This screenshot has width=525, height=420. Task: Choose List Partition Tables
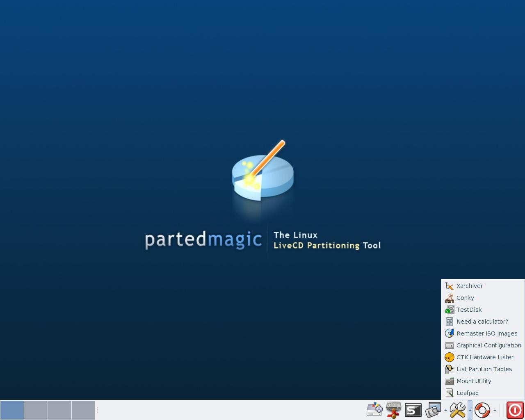click(483, 369)
